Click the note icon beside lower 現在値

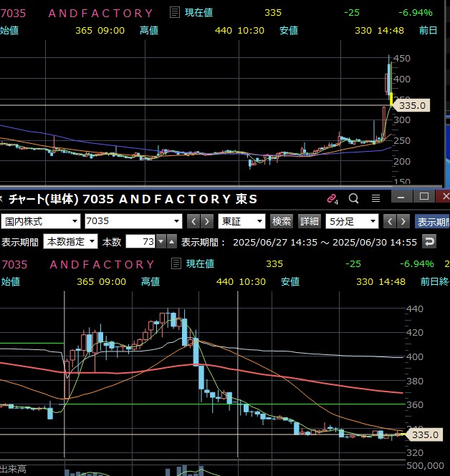pyautogui.click(x=176, y=263)
